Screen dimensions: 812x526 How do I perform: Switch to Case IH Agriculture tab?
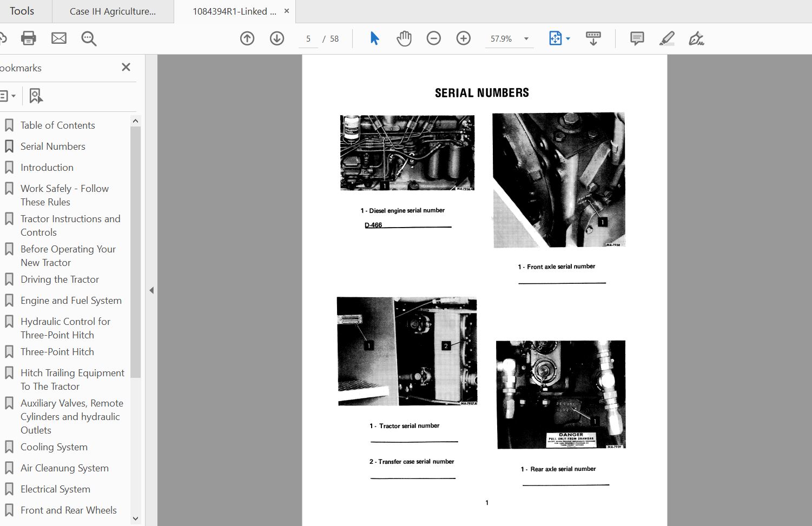[113, 11]
